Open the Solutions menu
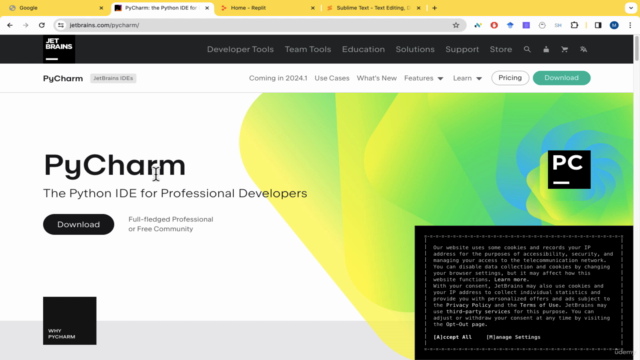640x360 pixels. [415, 49]
